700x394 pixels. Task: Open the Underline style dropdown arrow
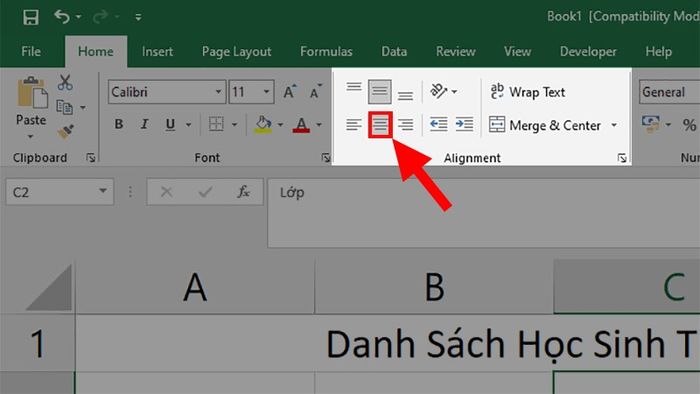(x=188, y=124)
